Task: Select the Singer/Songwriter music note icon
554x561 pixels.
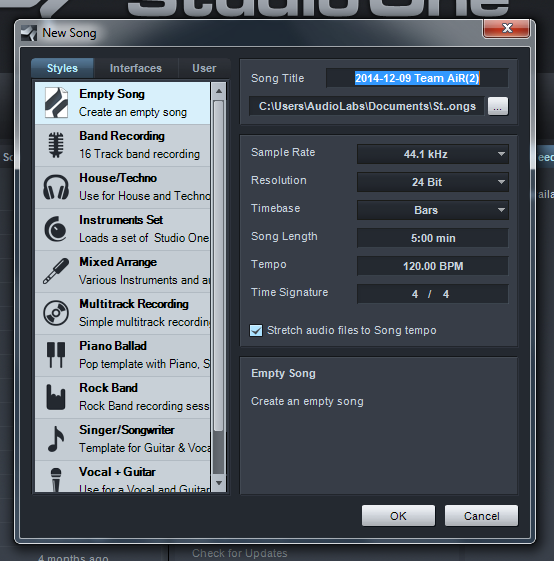Action: pos(56,439)
